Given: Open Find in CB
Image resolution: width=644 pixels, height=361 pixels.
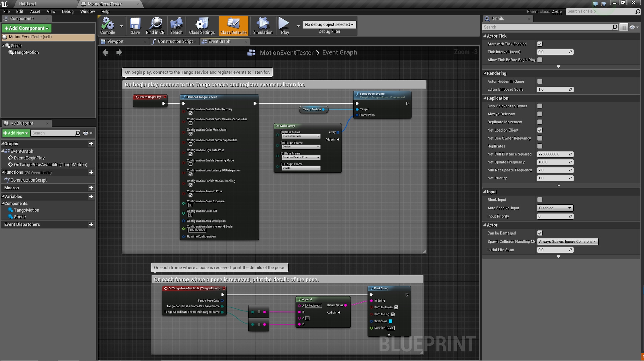Looking at the screenshot, I should [x=155, y=25].
